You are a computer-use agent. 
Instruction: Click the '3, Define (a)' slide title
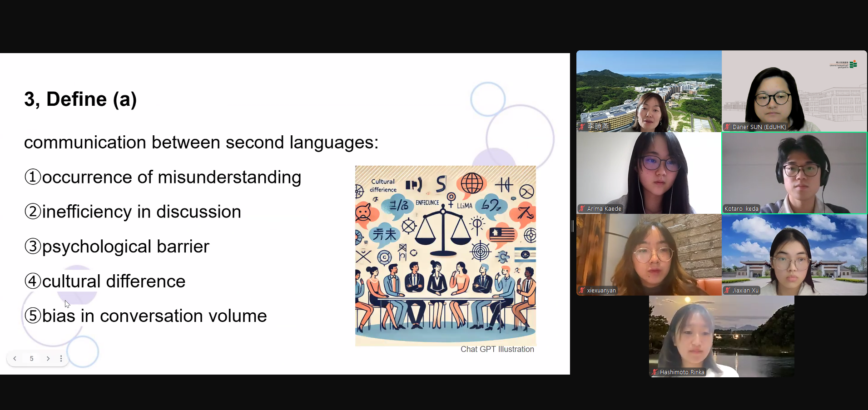(80, 99)
